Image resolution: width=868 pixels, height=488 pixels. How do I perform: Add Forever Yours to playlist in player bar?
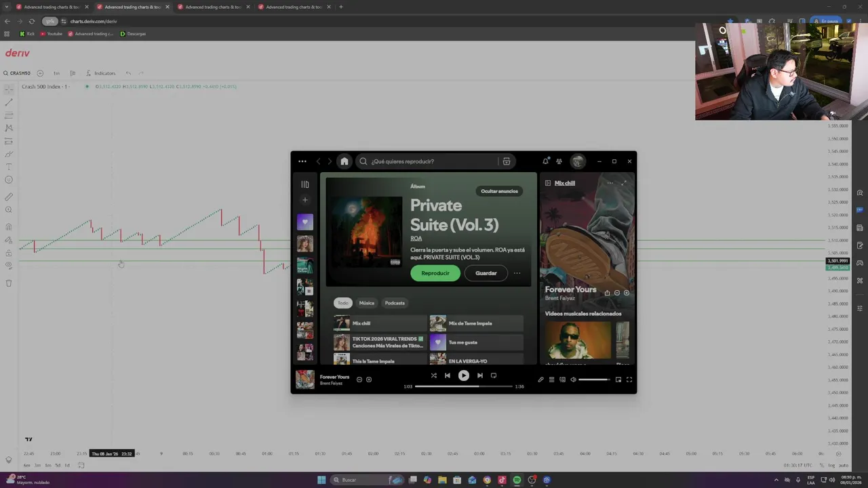369,380
